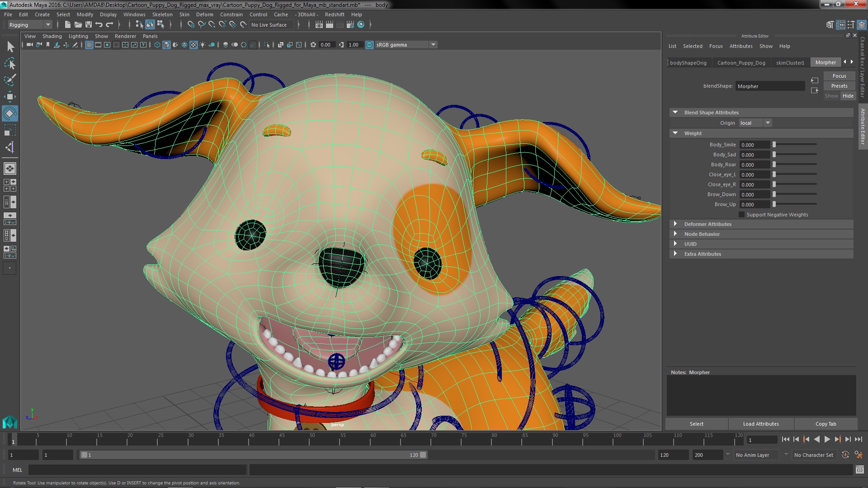The image size is (868, 488).
Task: Toggle isolate select in viewport
Action: pos(266,45)
